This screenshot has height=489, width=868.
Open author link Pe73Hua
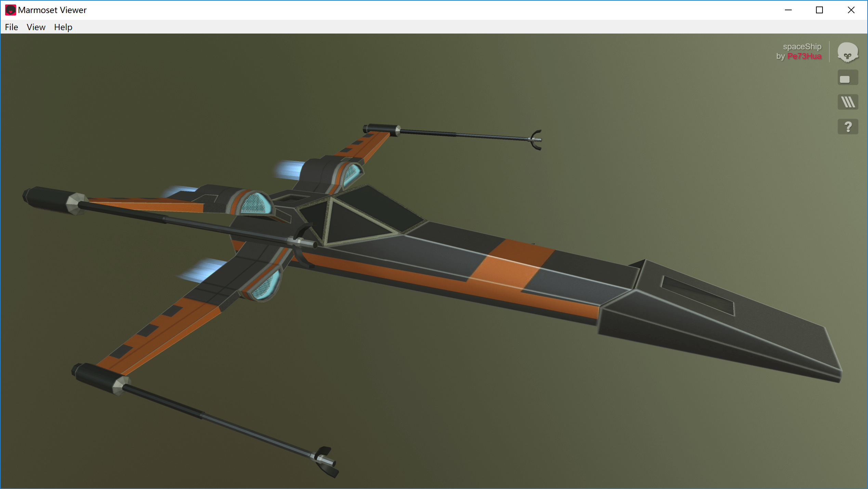(x=804, y=56)
